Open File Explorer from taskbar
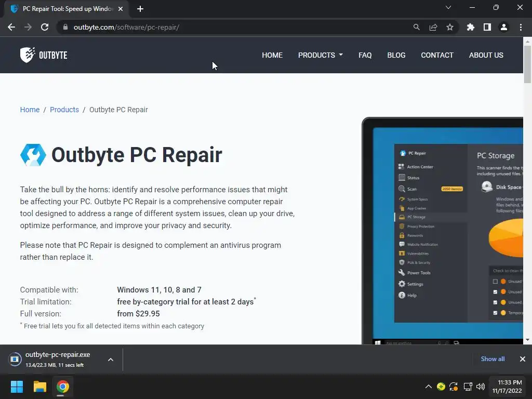532x399 pixels. [x=39, y=387]
